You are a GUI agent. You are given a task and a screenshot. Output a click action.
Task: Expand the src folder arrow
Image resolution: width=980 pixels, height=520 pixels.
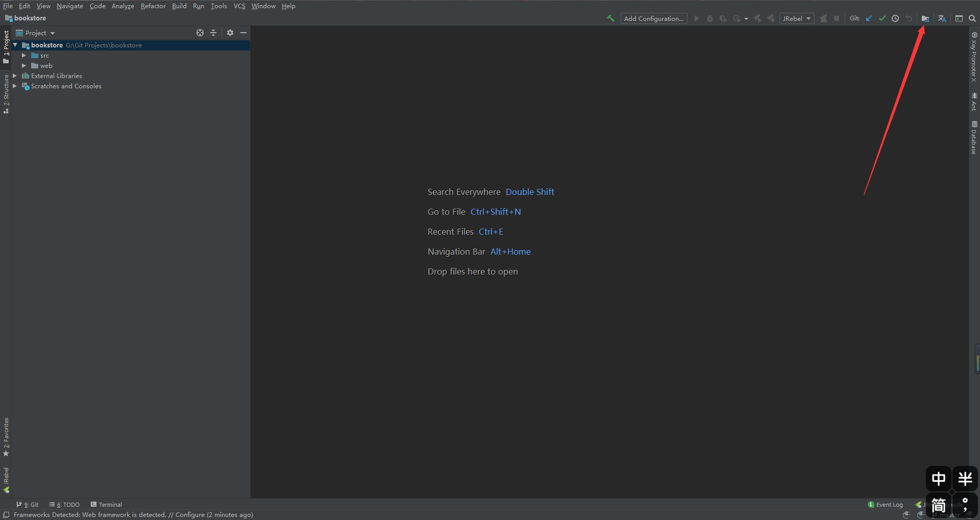pos(24,55)
